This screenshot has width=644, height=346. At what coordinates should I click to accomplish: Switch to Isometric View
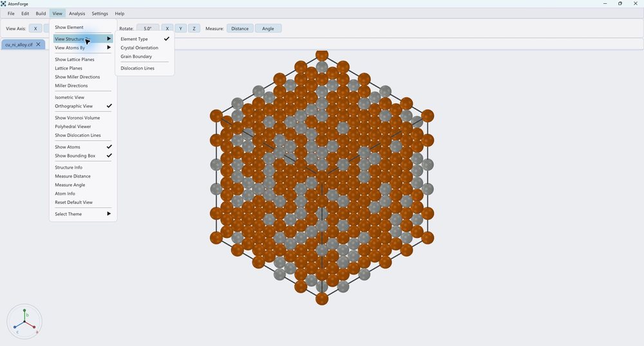[x=82, y=97]
